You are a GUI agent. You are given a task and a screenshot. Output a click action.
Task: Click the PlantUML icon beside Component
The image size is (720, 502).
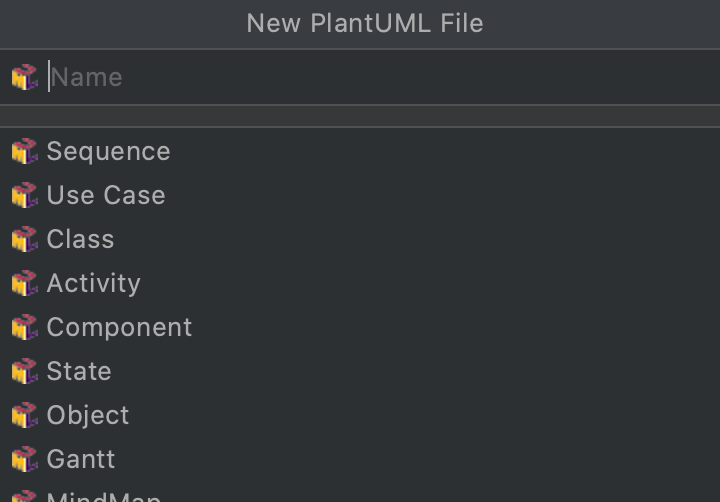point(24,327)
